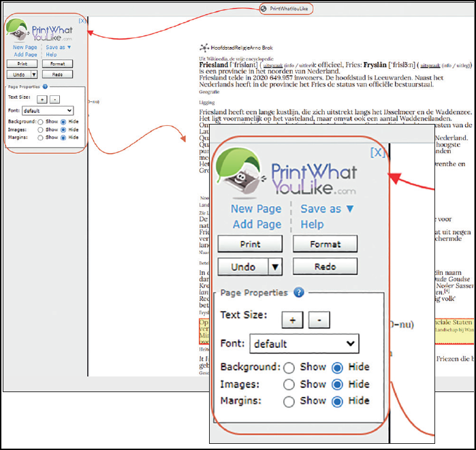Select Images Hide radio in enlarged panel
This screenshot has height=450, width=476.
point(337,385)
